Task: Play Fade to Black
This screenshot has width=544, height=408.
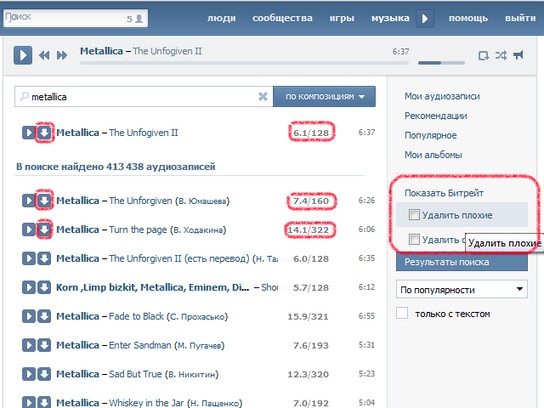Action: click(x=29, y=316)
